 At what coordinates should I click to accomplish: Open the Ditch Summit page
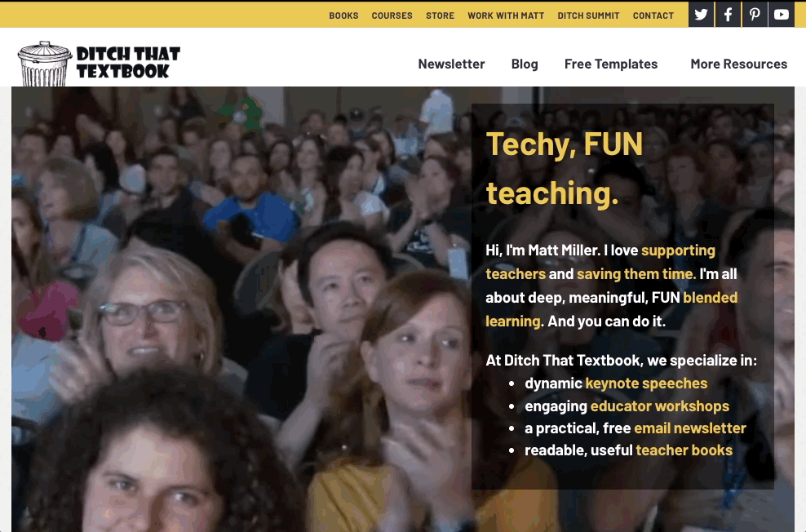point(588,16)
